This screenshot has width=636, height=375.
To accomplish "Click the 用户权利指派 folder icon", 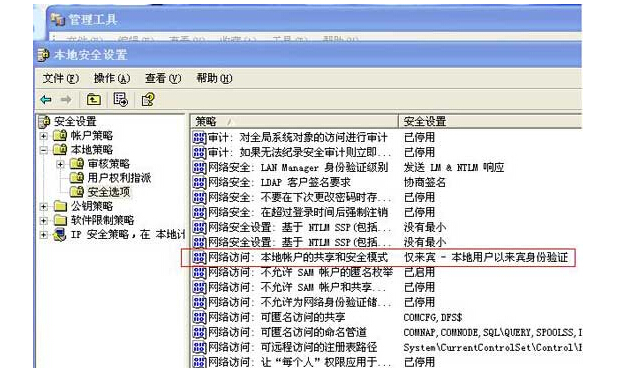I will (77, 177).
